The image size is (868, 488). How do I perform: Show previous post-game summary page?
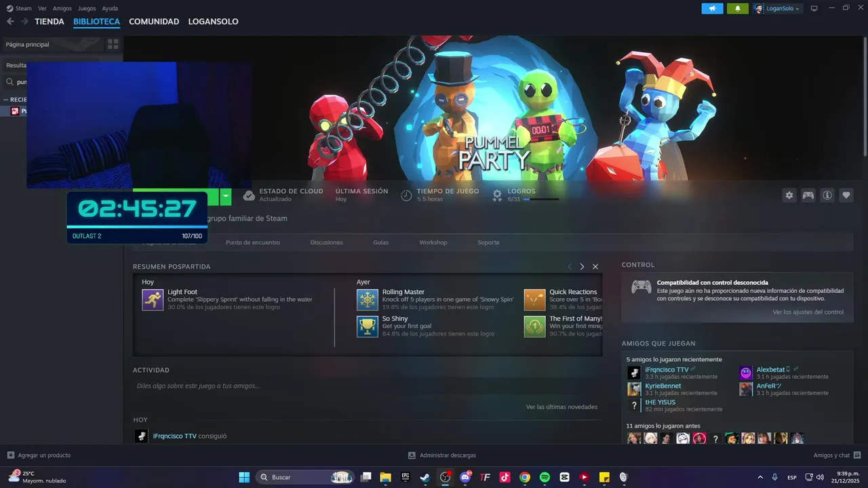point(570,266)
